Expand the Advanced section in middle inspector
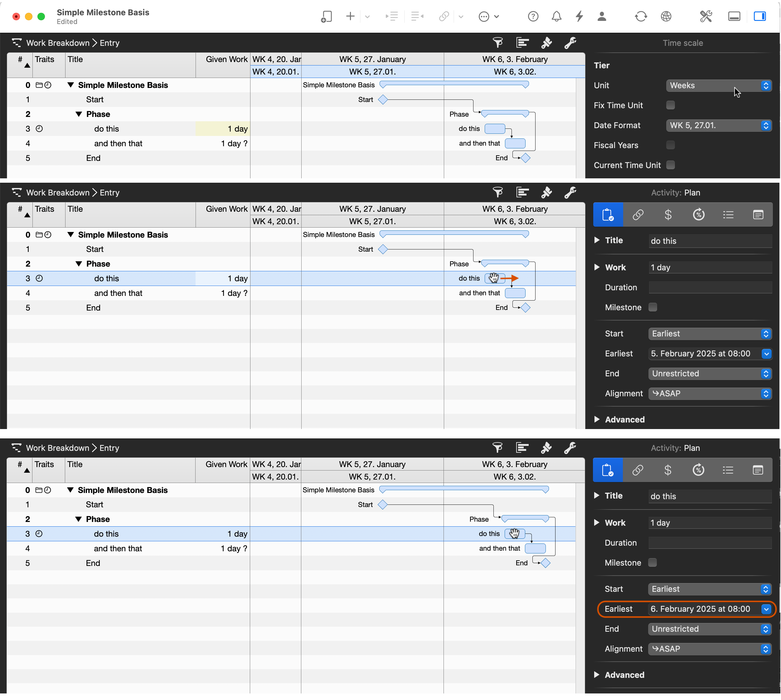 597,420
